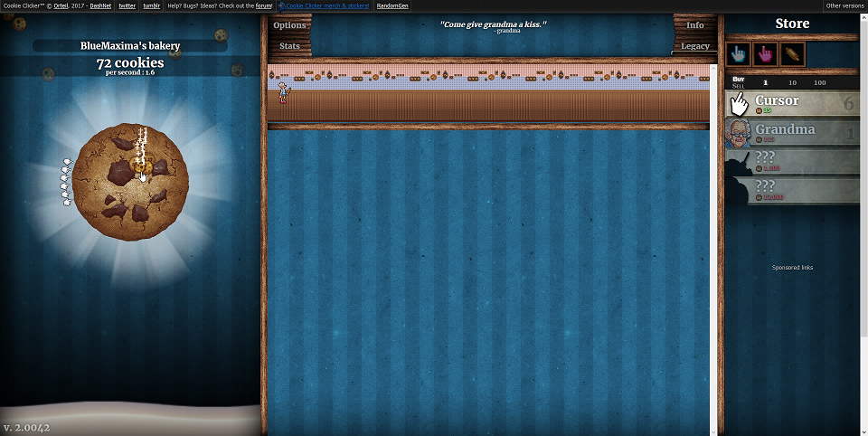Purchase a Grandma building

point(793,133)
